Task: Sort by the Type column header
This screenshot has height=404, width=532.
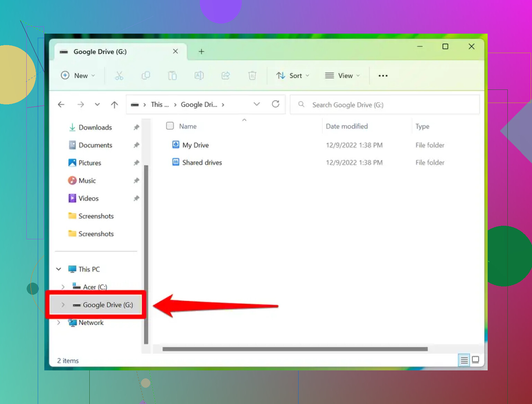Action: (x=422, y=126)
